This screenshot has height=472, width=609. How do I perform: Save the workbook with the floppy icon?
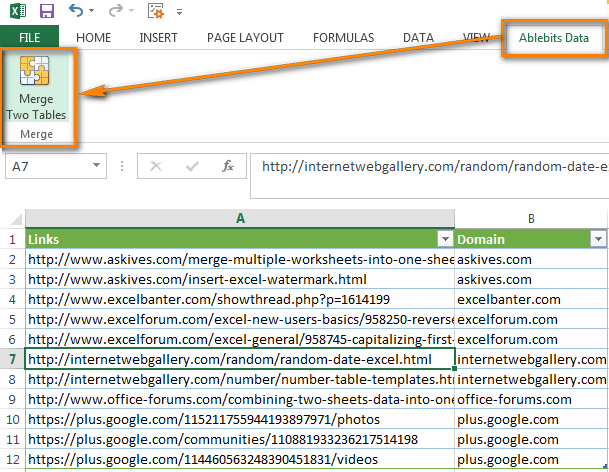click(47, 11)
